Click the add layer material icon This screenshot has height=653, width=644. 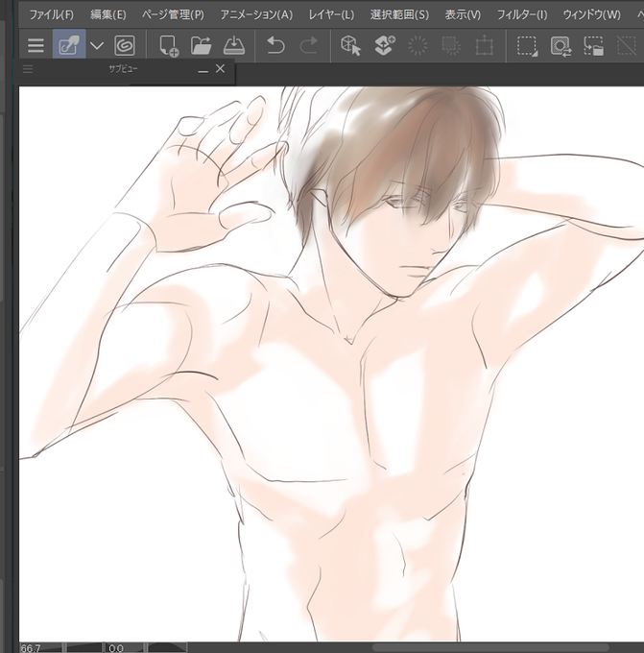pos(384,45)
